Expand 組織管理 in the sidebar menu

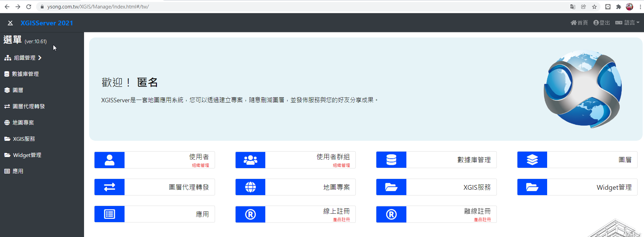coord(23,58)
